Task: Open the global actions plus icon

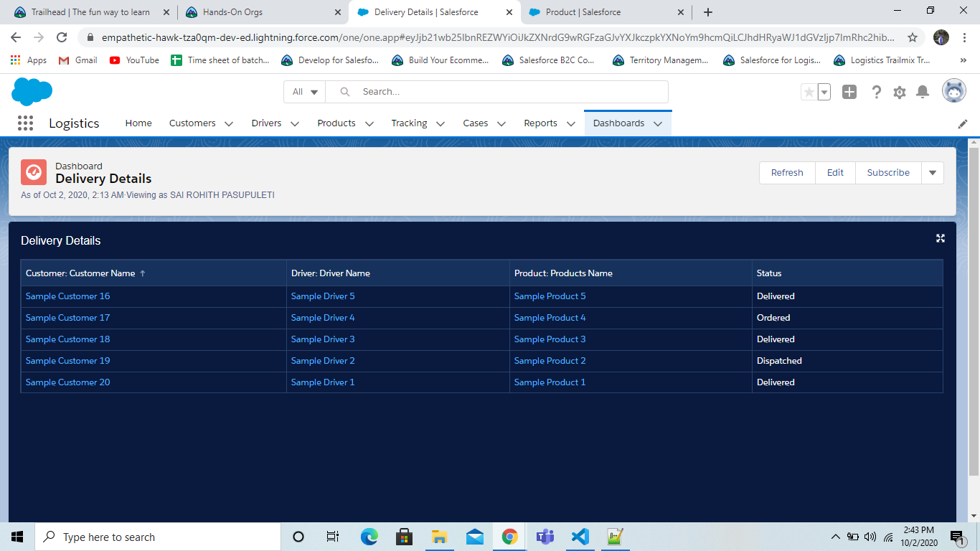Action: click(x=849, y=92)
